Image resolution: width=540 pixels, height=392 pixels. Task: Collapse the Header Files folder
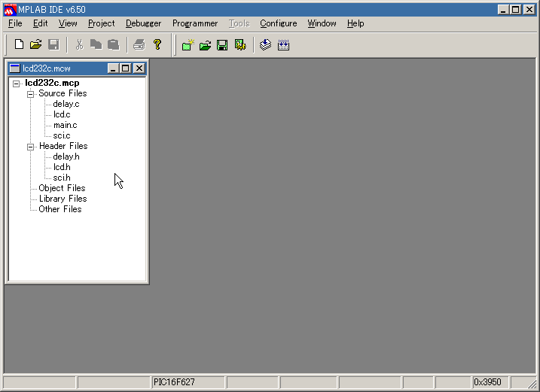30,147
